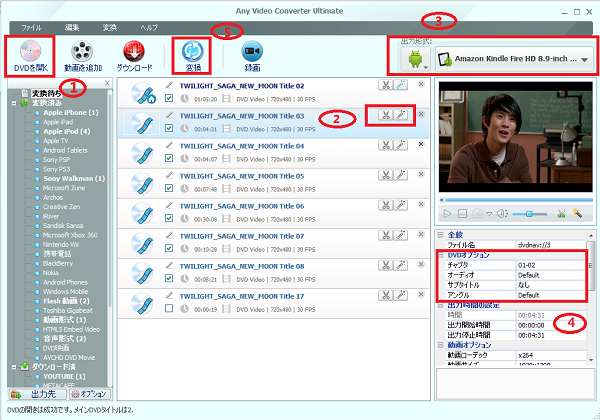Image resolution: width=600 pixels, height=420 pixels.
Task: Collapse the 全般 properties section
Action: [440, 234]
